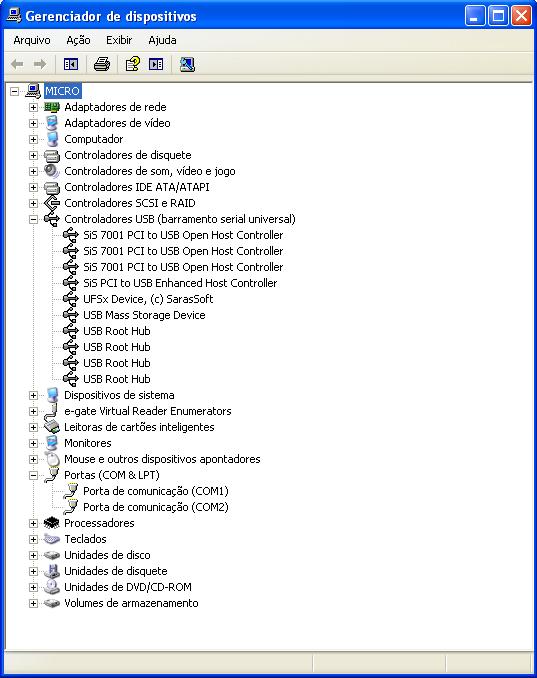Screen dimensions: 537x678
Task: Click the MICRO computer root icon
Action: click(33, 91)
